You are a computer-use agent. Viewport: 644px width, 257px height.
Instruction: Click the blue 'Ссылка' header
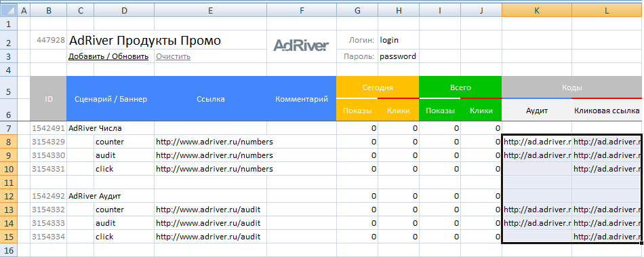[x=211, y=99]
